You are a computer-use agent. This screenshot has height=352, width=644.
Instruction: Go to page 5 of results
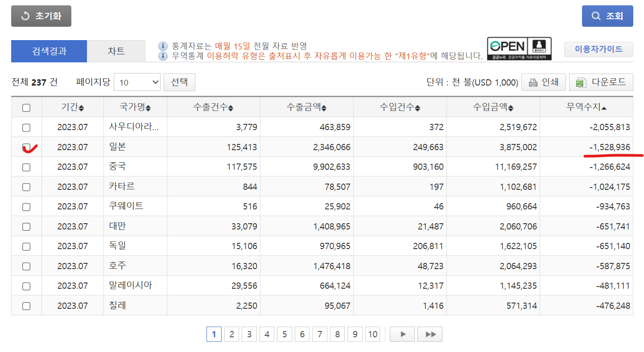[284, 334]
